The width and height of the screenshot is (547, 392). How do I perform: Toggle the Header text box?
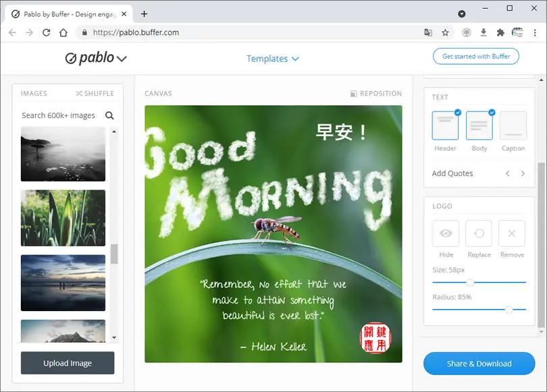pyautogui.click(x=445, y=125)
